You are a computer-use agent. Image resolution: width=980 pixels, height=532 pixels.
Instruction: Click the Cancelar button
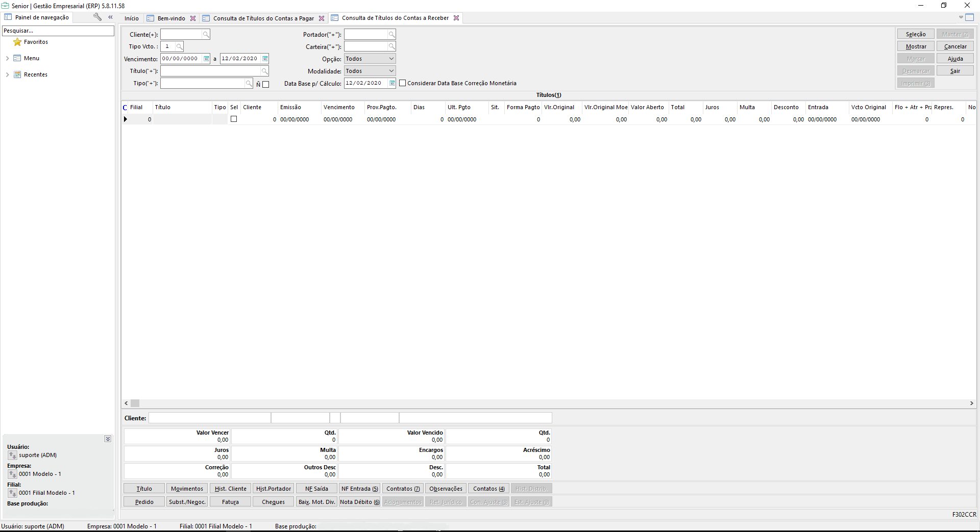point(955,46)
